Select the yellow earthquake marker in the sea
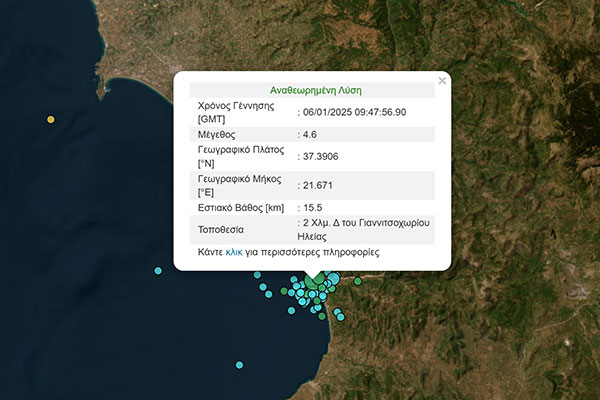Image resolution: width=600 pixels, height=400 pixels. (51, 120)
